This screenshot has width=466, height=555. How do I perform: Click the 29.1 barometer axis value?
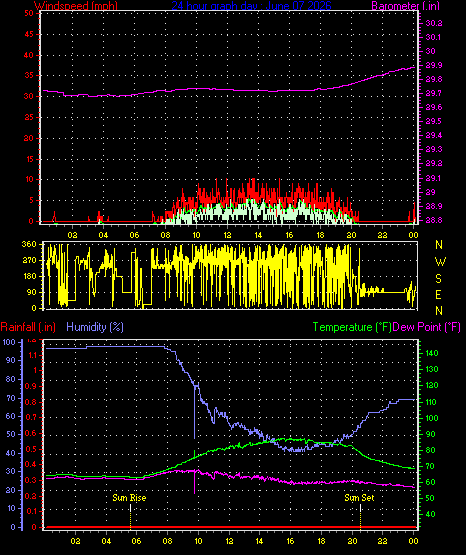[x=433, y=178]
